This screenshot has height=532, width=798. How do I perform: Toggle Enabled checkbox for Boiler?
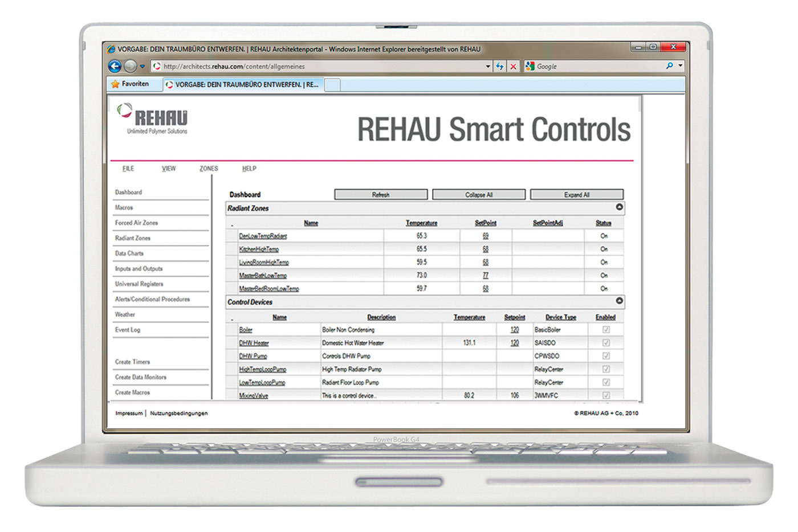(606, 330)
